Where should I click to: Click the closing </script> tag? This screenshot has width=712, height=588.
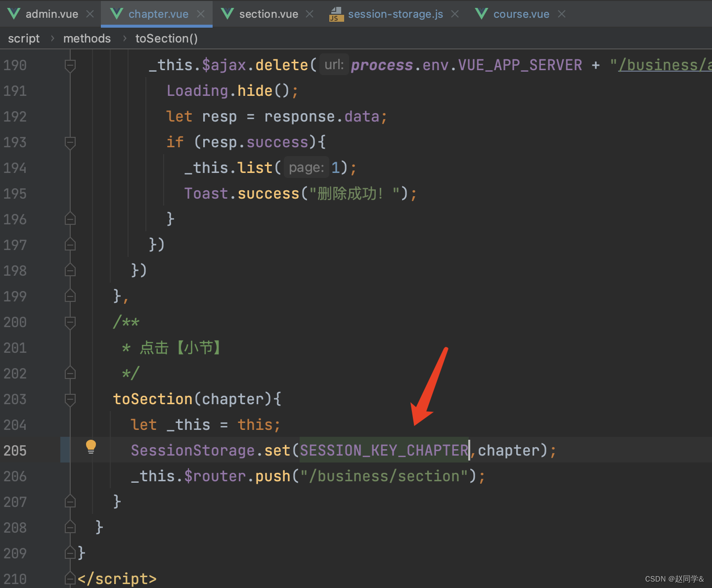click(x=117, y=579)
